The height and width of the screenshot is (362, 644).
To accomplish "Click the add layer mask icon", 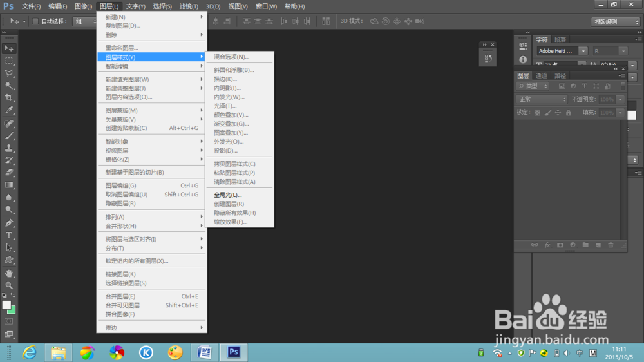I will [x=560, y=245].
